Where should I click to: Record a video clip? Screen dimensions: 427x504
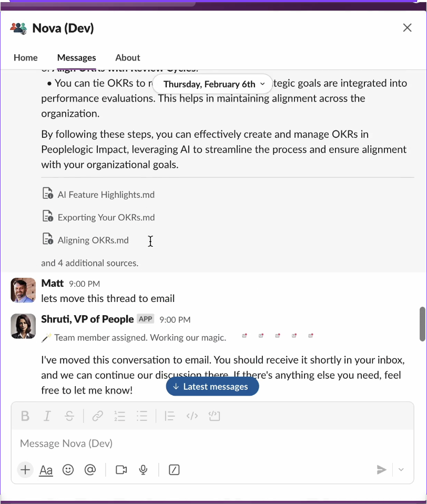[x=121, y=470]
